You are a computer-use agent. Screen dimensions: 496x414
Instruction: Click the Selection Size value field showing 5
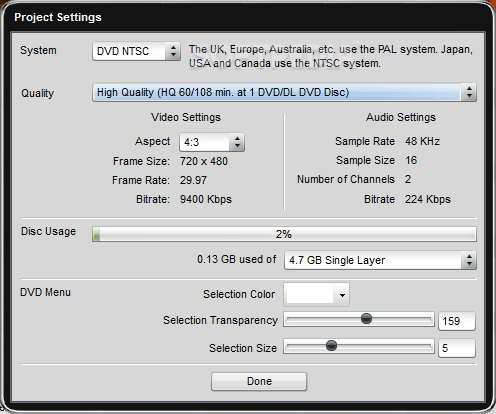pyautogui.click(x=457, y=348)
